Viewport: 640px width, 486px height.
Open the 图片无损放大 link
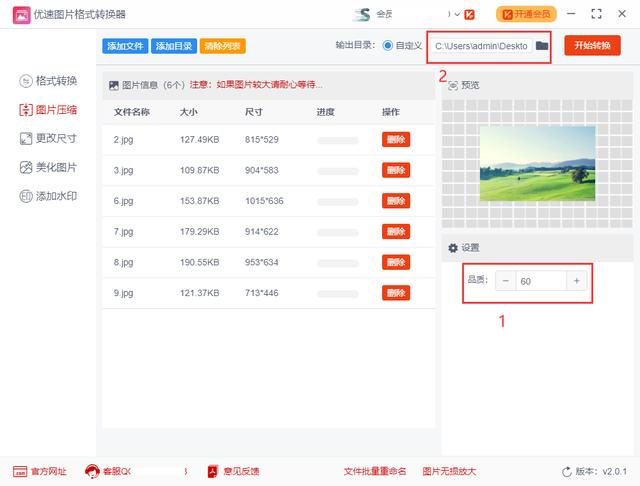click(449, 472)
